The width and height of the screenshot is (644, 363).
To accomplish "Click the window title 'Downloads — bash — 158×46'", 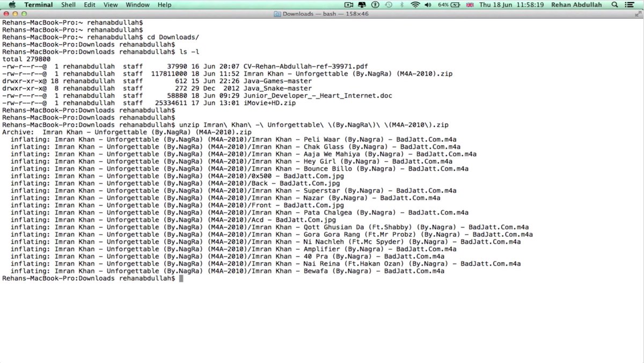I will 326,14.
